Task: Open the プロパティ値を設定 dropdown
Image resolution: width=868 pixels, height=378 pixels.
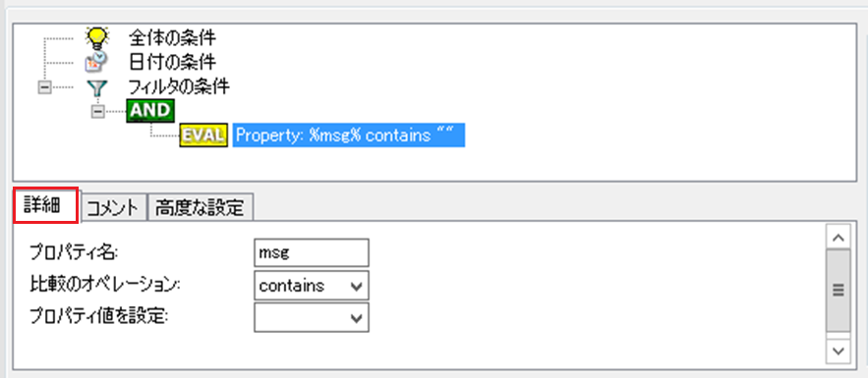Action: (311, 317)
